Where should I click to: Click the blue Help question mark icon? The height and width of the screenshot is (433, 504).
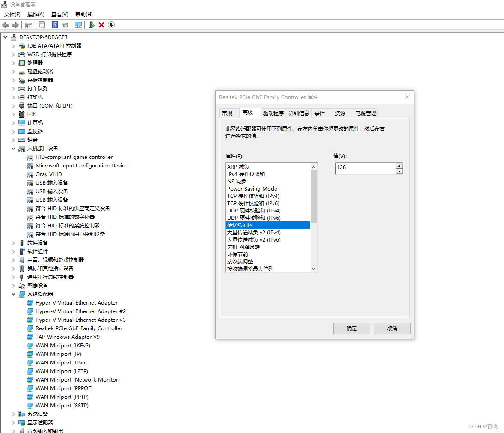pos(55,25)
